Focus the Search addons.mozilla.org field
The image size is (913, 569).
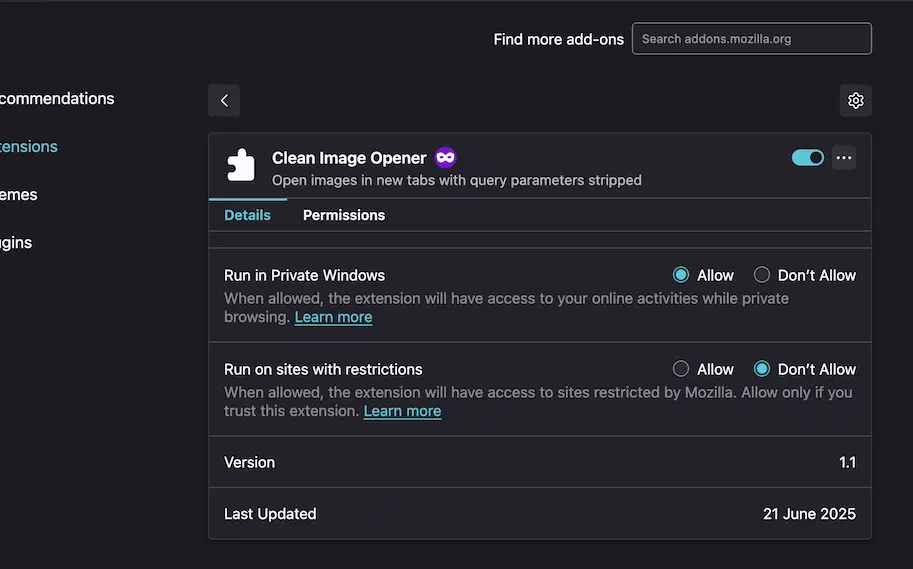tap(752, 38)
